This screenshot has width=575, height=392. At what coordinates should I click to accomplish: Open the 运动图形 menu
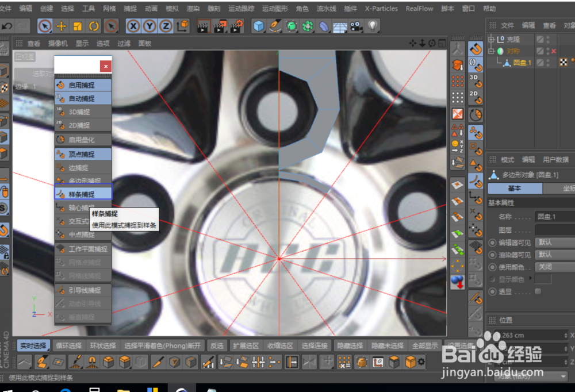[x=275, y=9]
